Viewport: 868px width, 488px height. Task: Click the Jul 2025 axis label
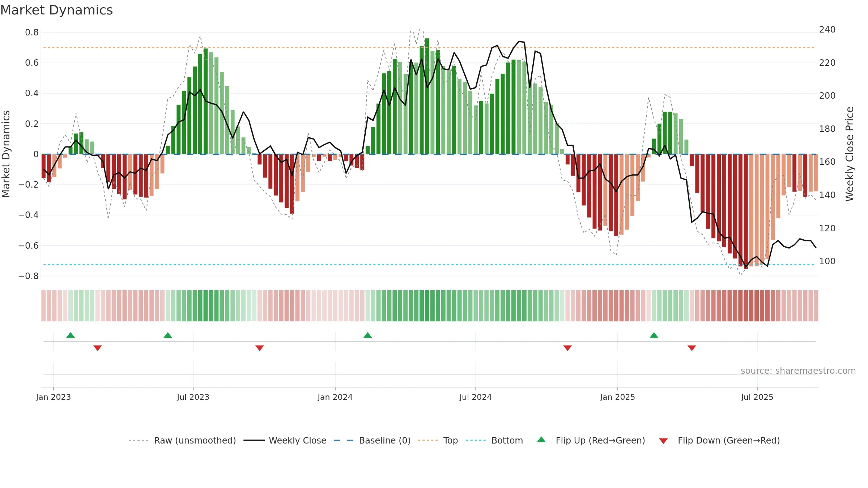coord(757,397)
